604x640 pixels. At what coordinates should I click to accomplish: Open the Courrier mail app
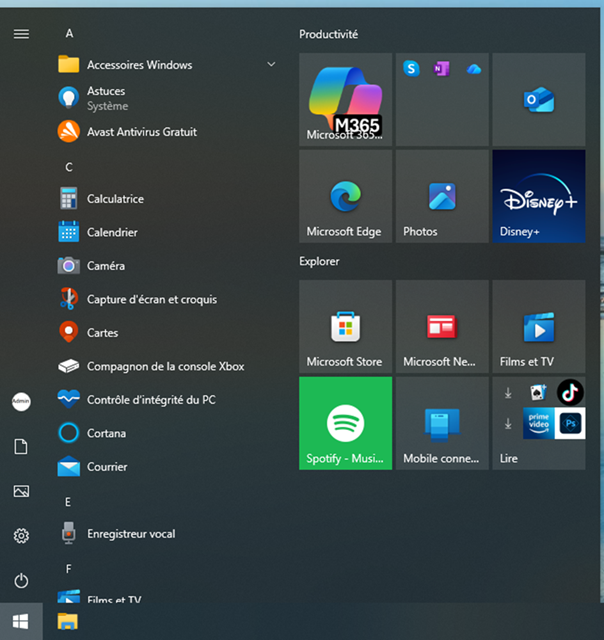point(167,467)
